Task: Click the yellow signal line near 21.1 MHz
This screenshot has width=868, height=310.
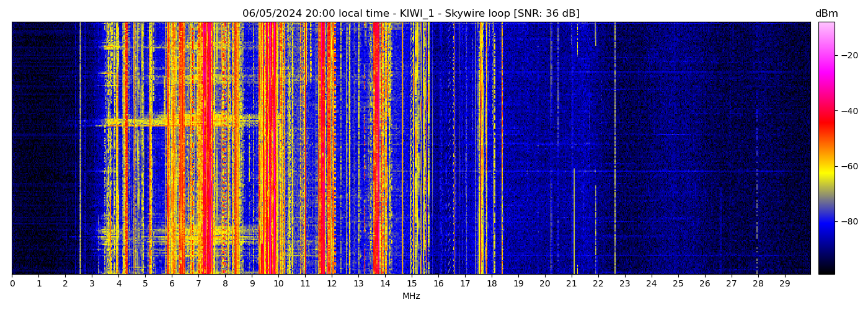Action: [574, 217]
